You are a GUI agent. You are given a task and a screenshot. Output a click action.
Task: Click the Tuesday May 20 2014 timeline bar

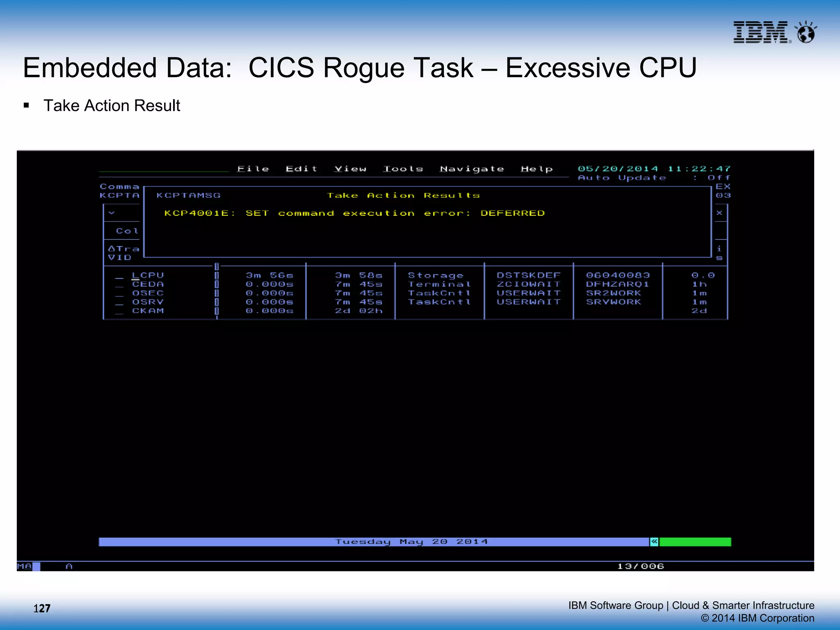(374, 542)
